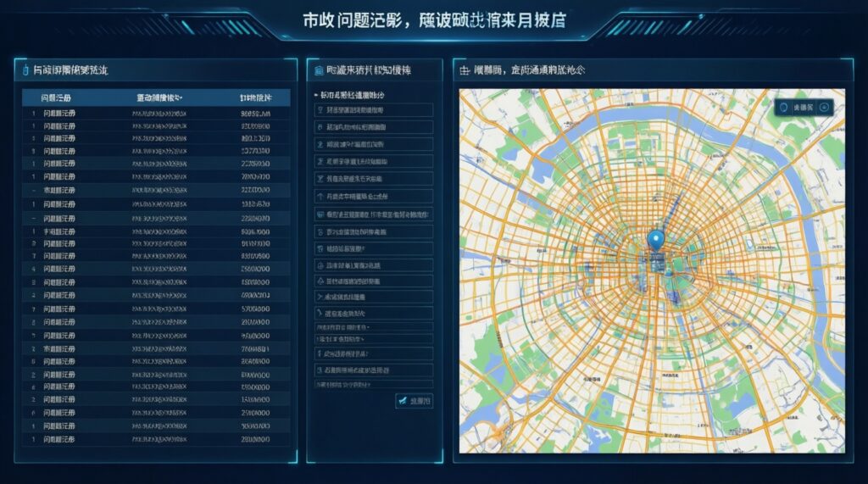The image size is (868, 484).
Task: Select the first column header of the table
Action: coord(58,98)
